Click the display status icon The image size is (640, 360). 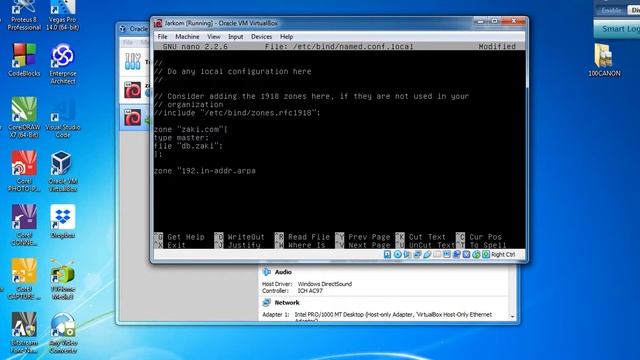[x=447, y=254]
